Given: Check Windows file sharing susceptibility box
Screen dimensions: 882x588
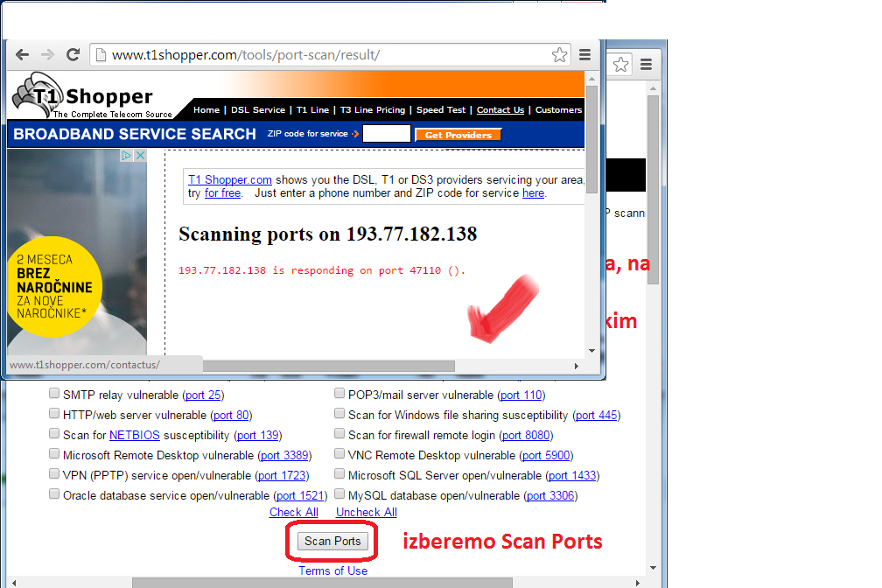Looking at the screenshot, I should (x=339, y=414).
